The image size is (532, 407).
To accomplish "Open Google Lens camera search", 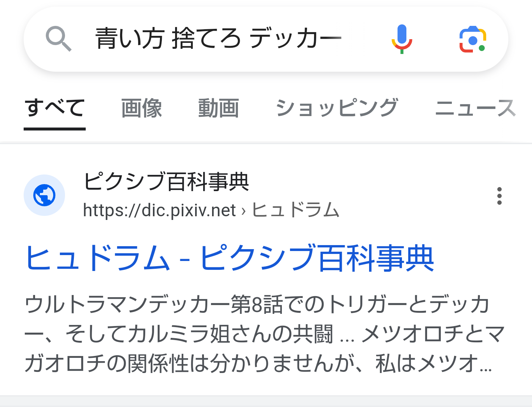I will [473, 39].
